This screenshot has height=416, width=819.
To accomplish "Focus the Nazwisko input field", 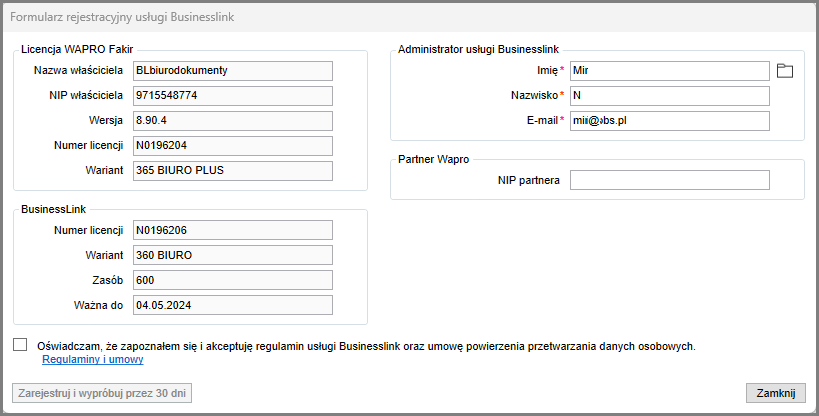I will [x=670, y=96].
